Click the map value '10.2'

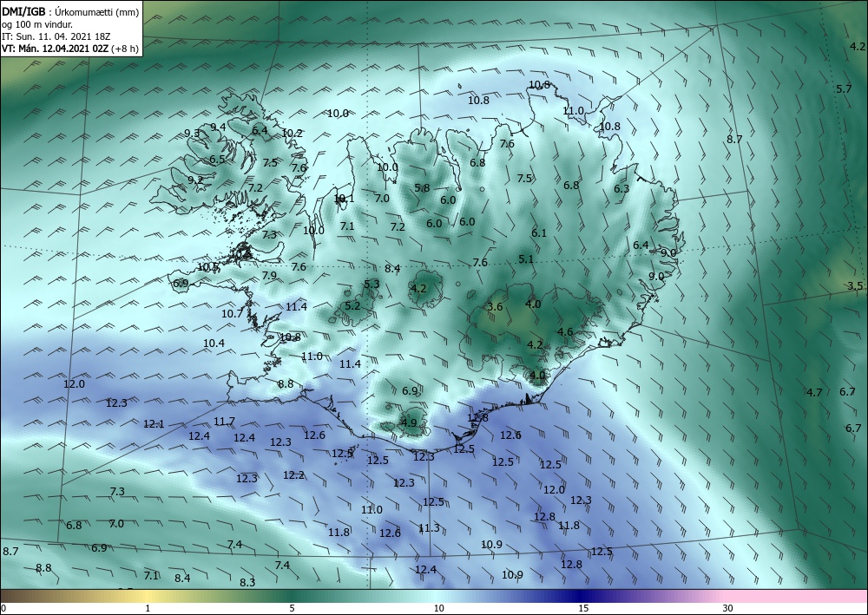tap(293, 134)
